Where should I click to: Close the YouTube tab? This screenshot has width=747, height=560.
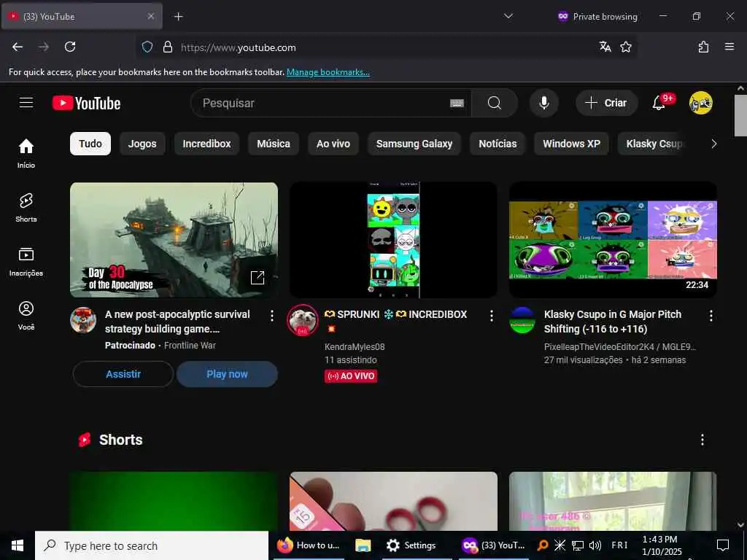point(150,16)
